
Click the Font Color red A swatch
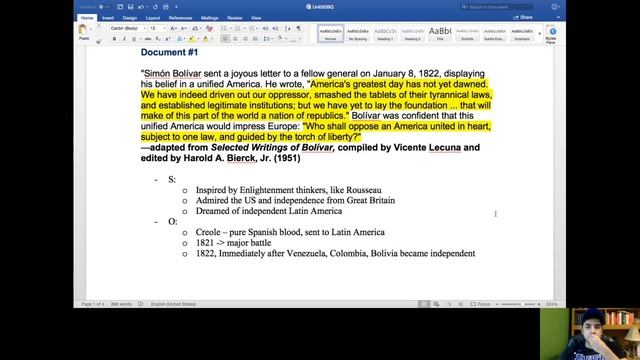[x=206, y=39]
